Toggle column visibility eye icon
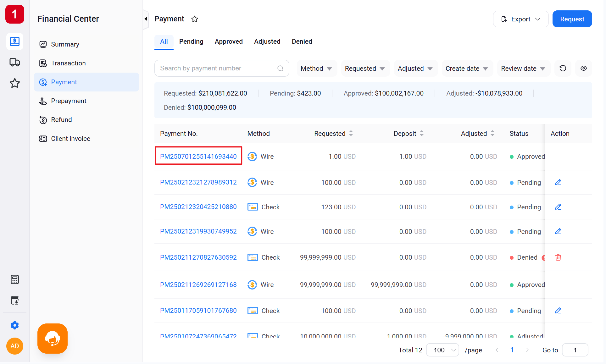 [584, 68]
